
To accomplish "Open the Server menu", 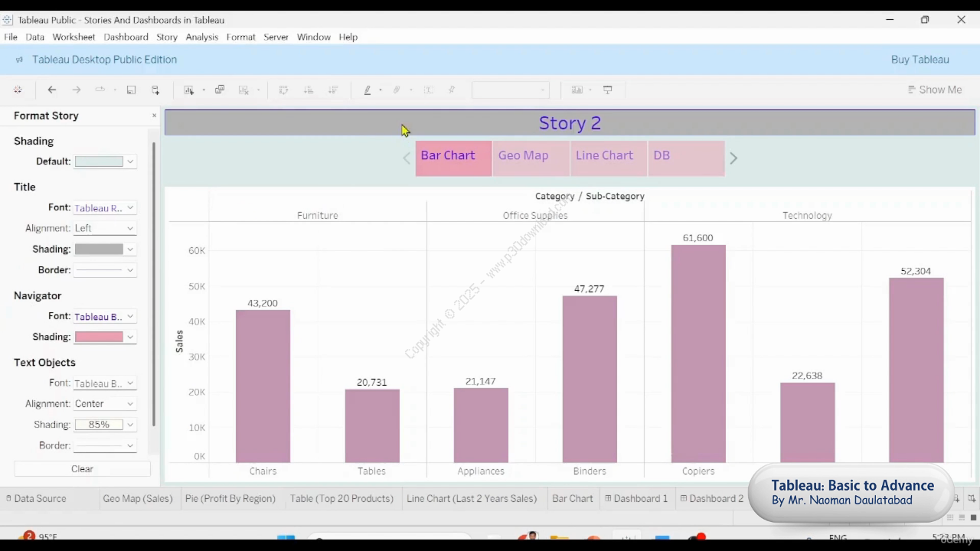I will point(276,37).
